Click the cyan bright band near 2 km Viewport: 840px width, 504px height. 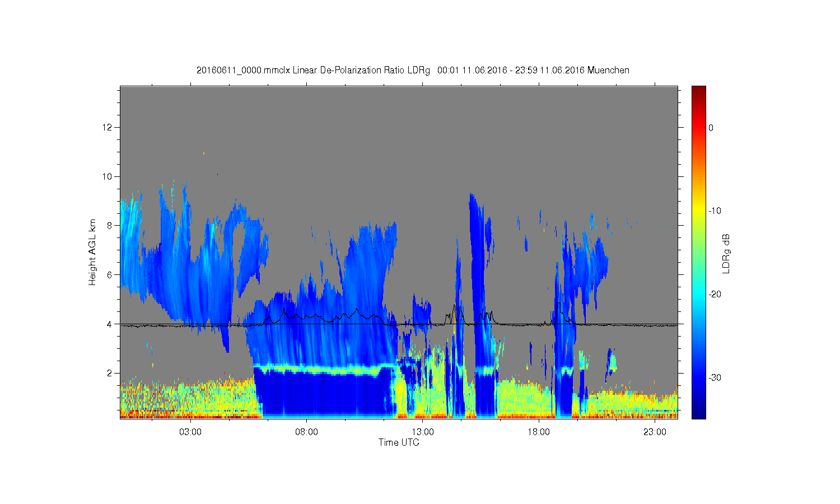[x=325, y=369]
